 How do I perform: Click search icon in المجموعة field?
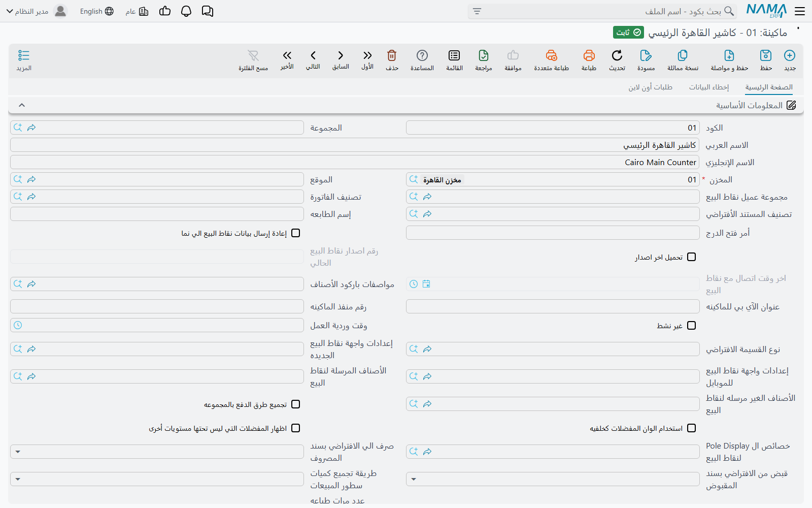coord(18,128)
